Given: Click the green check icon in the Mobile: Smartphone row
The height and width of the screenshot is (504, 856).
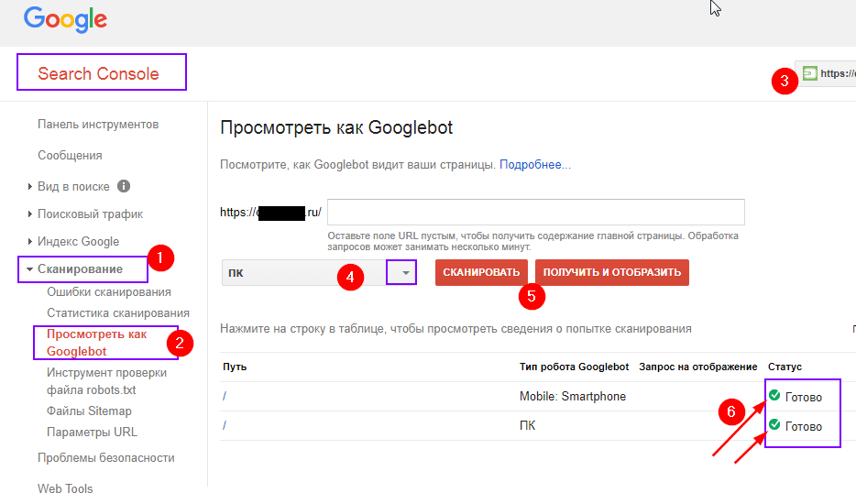Looking at the screenshot, I should (774, 395).
